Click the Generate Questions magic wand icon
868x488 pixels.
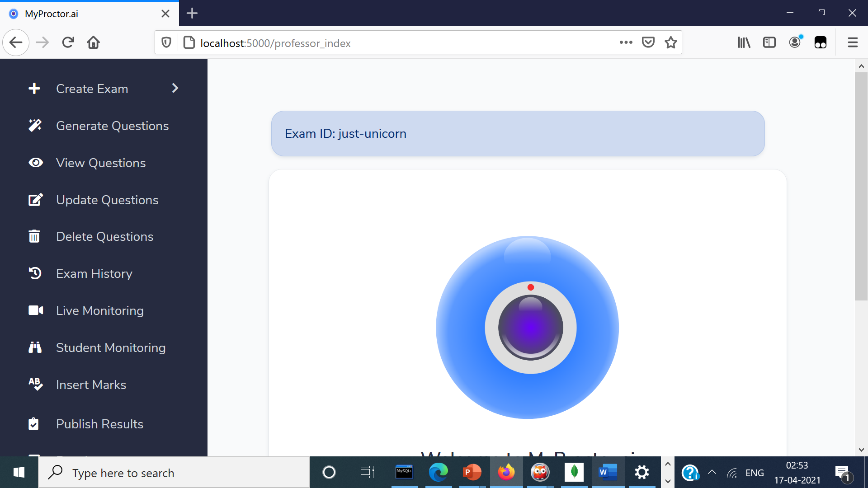pyautogui.click(x=35, y=126)
